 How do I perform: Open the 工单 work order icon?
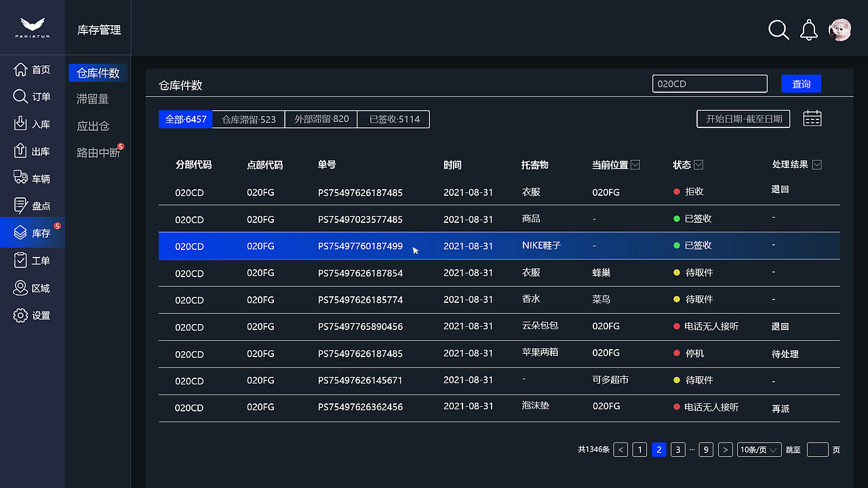[x=20, y=260]
